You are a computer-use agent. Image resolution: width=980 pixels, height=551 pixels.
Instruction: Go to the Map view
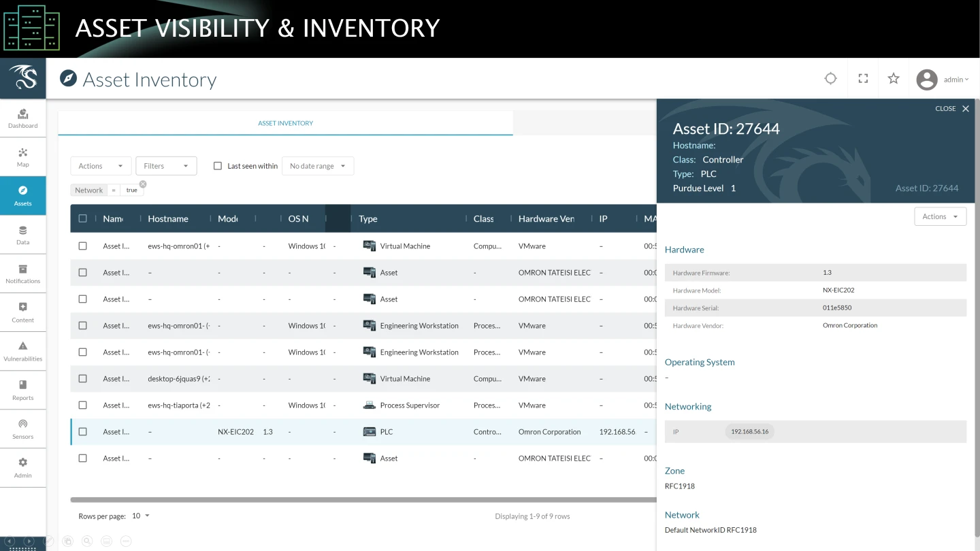tap(22, 157)
